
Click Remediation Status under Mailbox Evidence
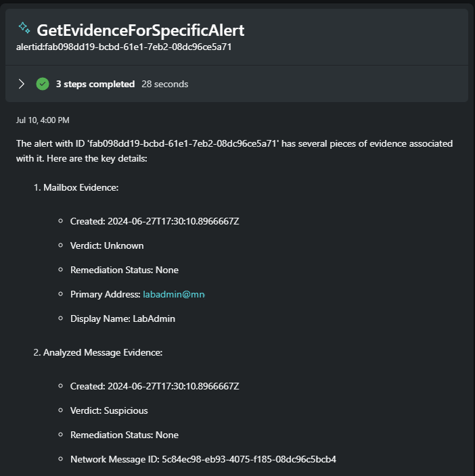click(124, 270)
